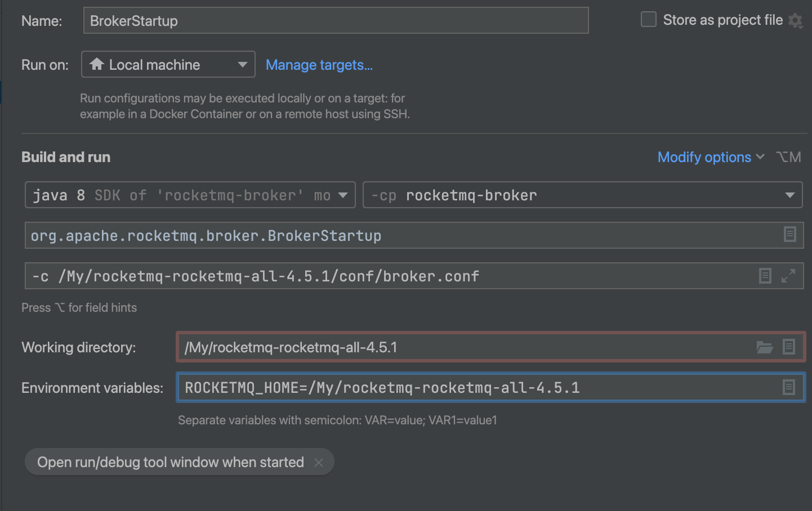Expand the program arguments field editor
Screen dimensions: 812x511
(x=788, y=276)
